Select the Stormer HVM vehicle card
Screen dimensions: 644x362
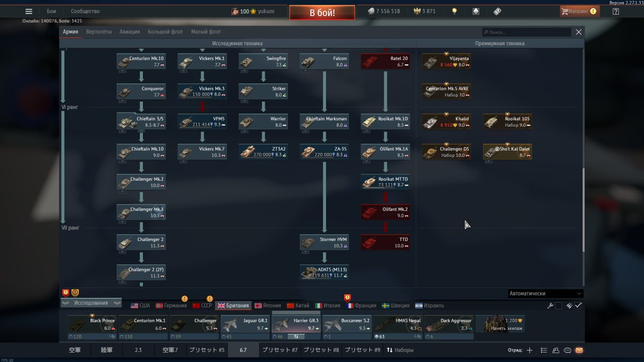pyautogui.click(x=325, y=243)
